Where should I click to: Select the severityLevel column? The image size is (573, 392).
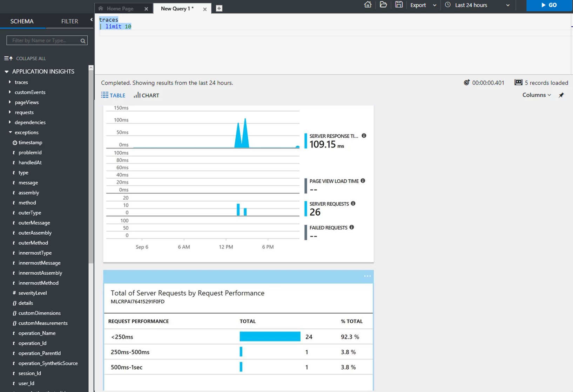[33, 293]
